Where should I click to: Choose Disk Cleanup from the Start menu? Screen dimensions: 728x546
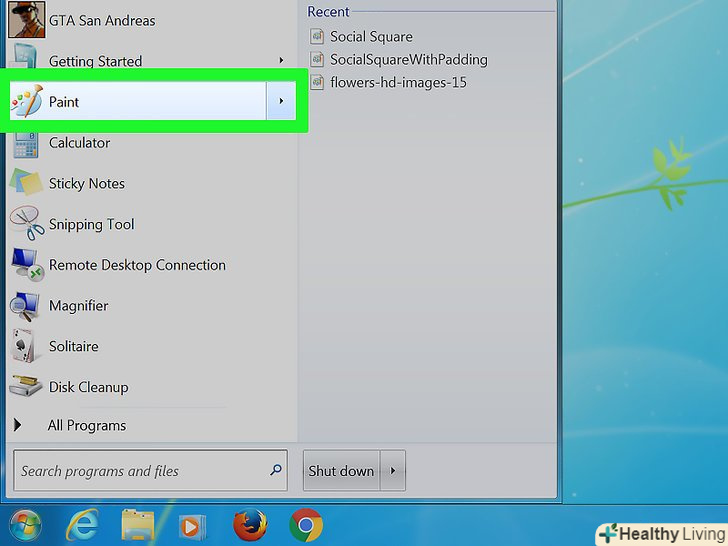coord(151,387)
